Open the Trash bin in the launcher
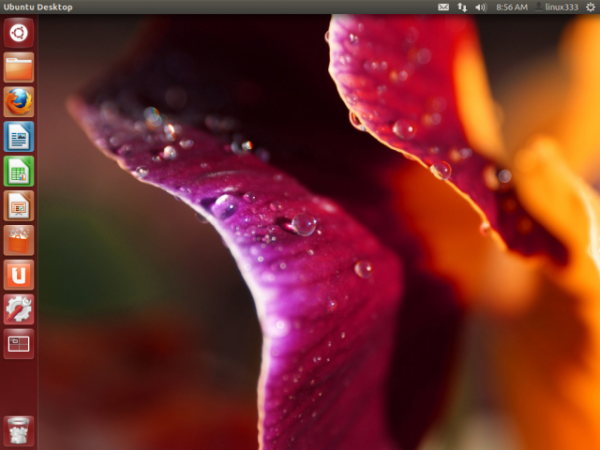600x450 pixels. click(x=19, y=431)
